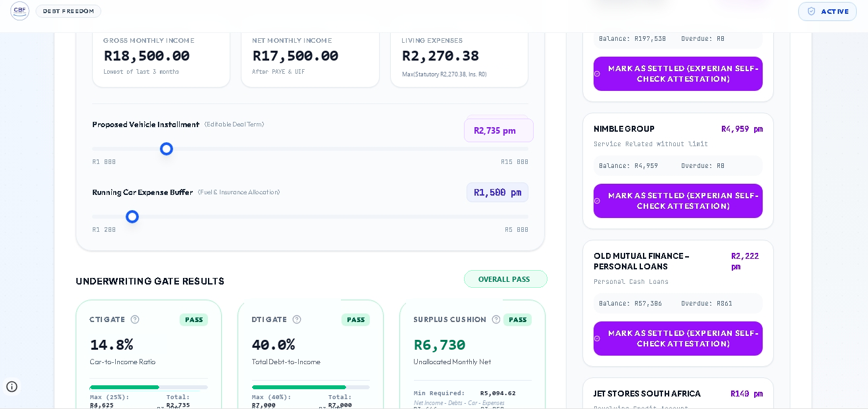
Task: Click the Surplus Cushion PASS badge
Action: [x=517, y=320]
